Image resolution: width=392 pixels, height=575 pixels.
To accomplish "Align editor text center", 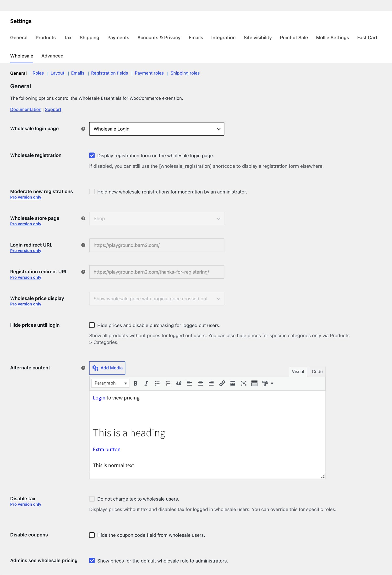I will point(201,383).
